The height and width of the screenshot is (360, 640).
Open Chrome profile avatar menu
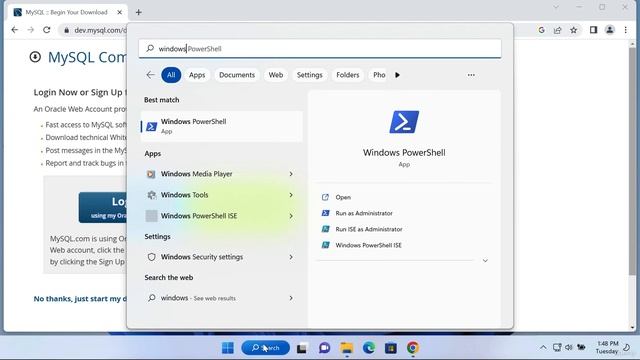pos(609,30)
